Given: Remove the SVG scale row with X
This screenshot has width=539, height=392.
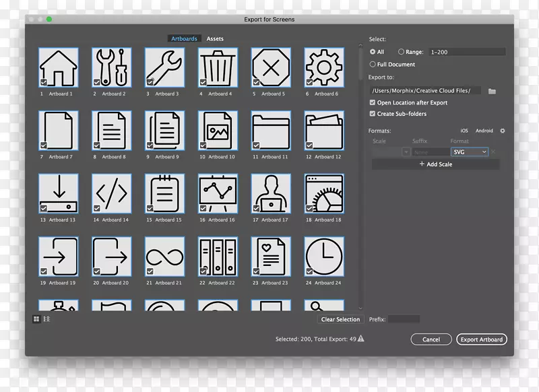Looking at the screenshot, I should 493,152.
